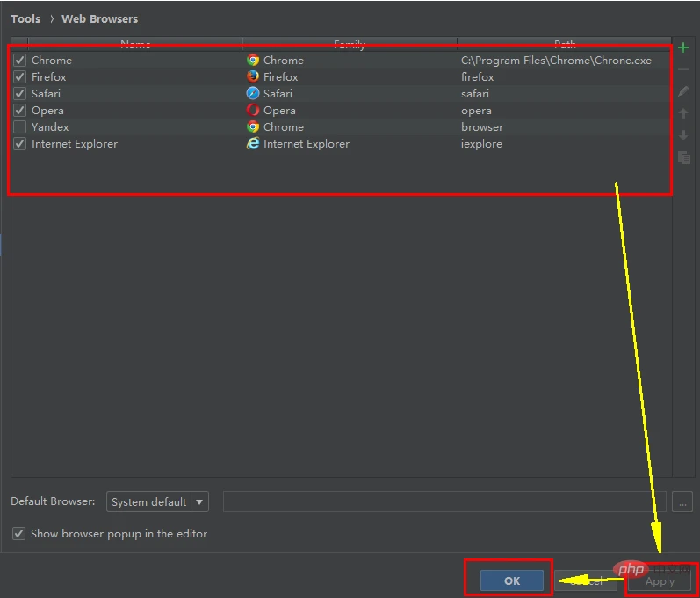Click Internet Explorer family icon

253,143
